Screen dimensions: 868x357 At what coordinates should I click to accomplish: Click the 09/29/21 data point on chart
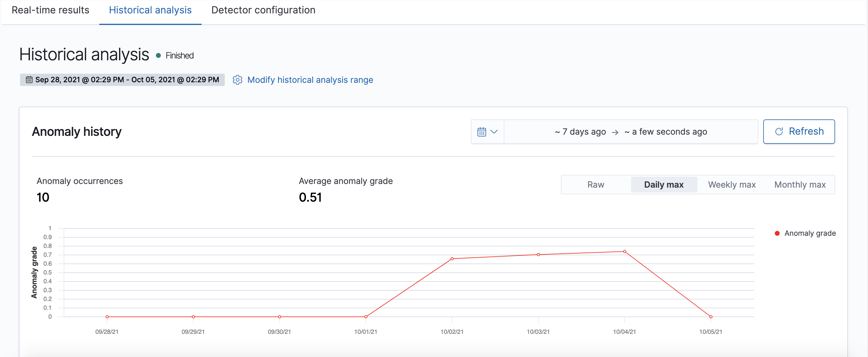pos(193,317)
